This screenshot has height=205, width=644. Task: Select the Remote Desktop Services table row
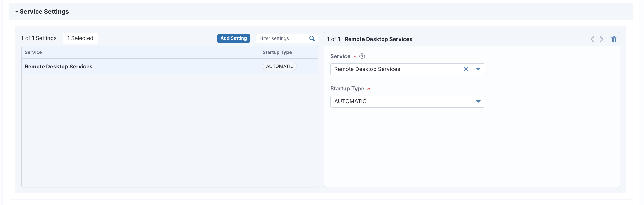[129, 67]
